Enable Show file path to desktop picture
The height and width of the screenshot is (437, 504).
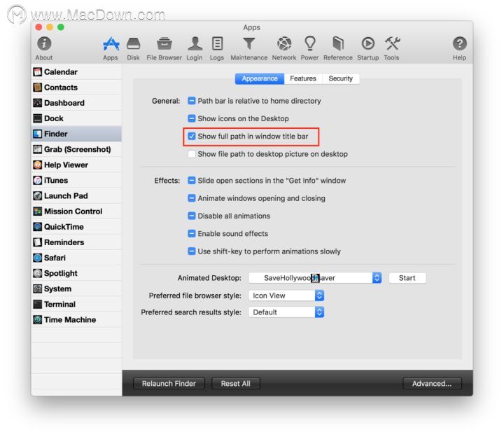192,154
